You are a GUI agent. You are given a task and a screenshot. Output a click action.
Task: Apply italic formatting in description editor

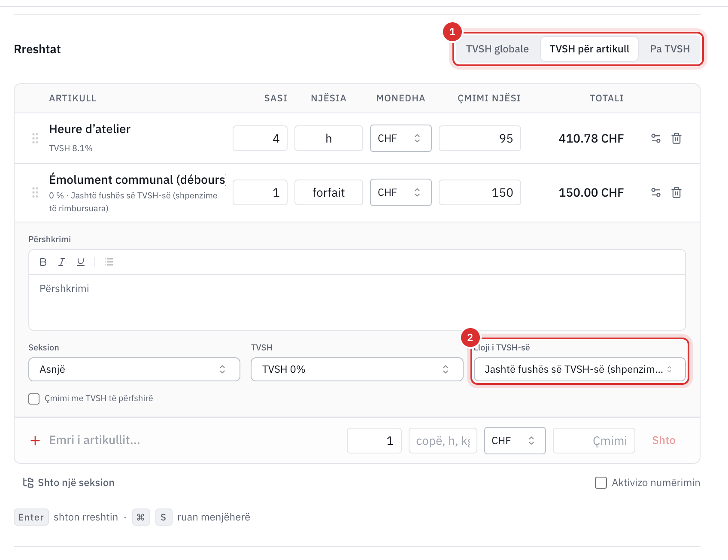[x=62, y=262]
